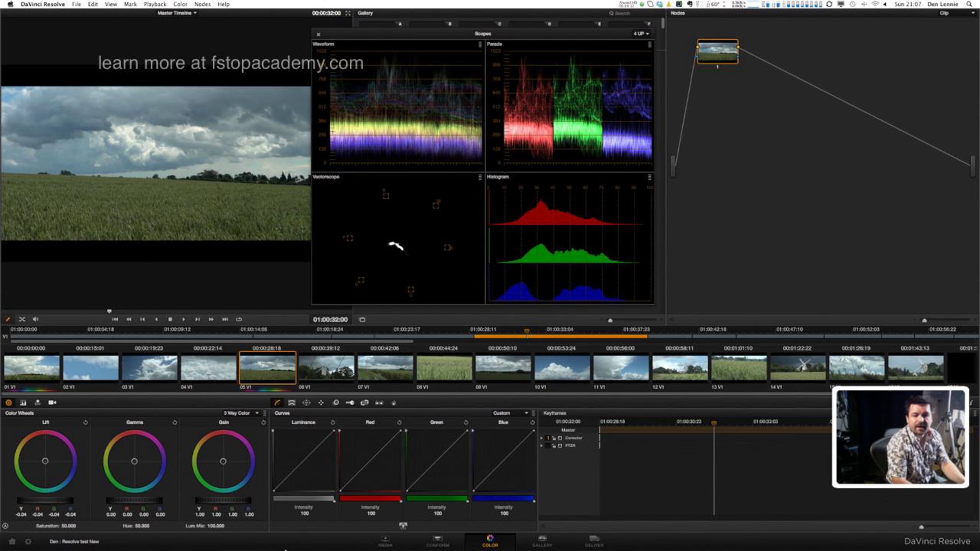The width and height of the screenshot is (980, 551).
Task: Click the red intensity slider bar
Action: click(370, 498)
